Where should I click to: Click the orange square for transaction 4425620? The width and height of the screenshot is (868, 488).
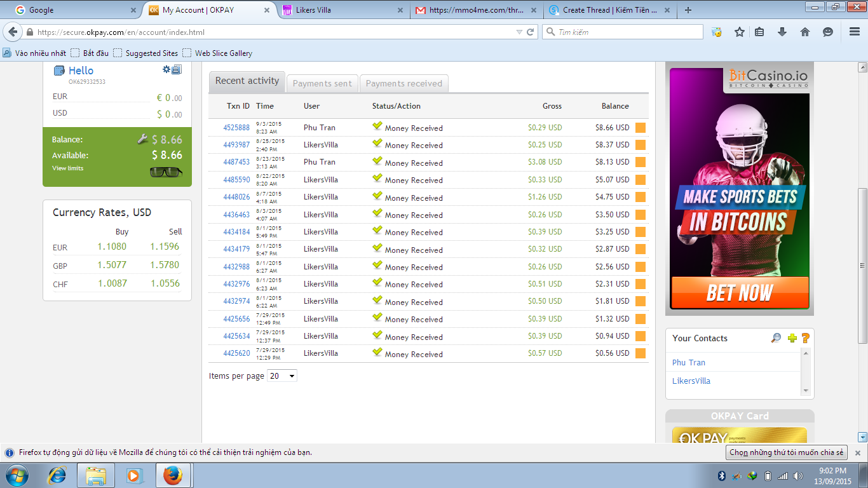[x=641, y=353]
